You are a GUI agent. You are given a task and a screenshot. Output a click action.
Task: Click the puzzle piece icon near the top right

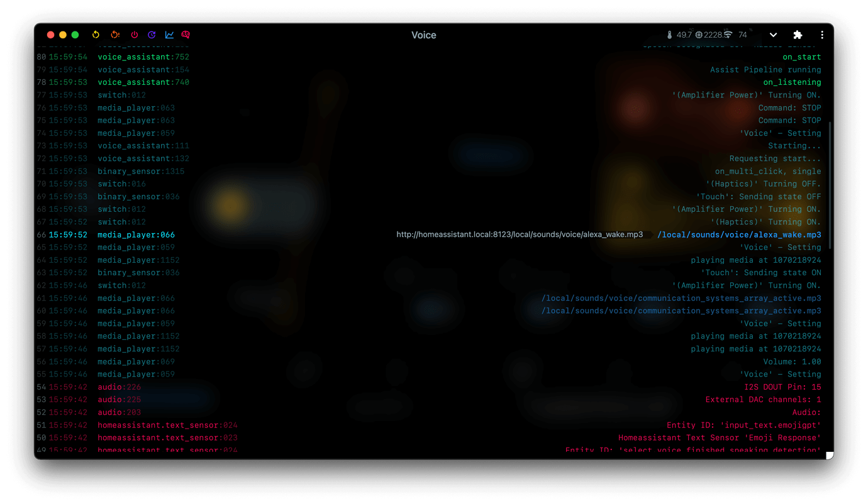click(798, 35)
